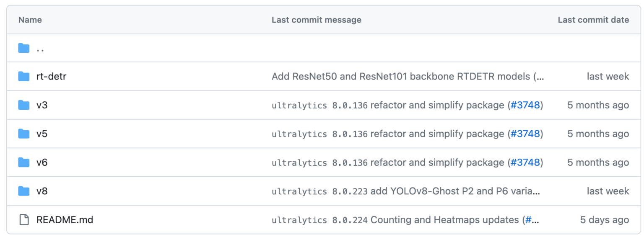Image resolution: width=644 pixels, height=242 pixels.
Task: Open the v3 directory link
Action: 42,105
